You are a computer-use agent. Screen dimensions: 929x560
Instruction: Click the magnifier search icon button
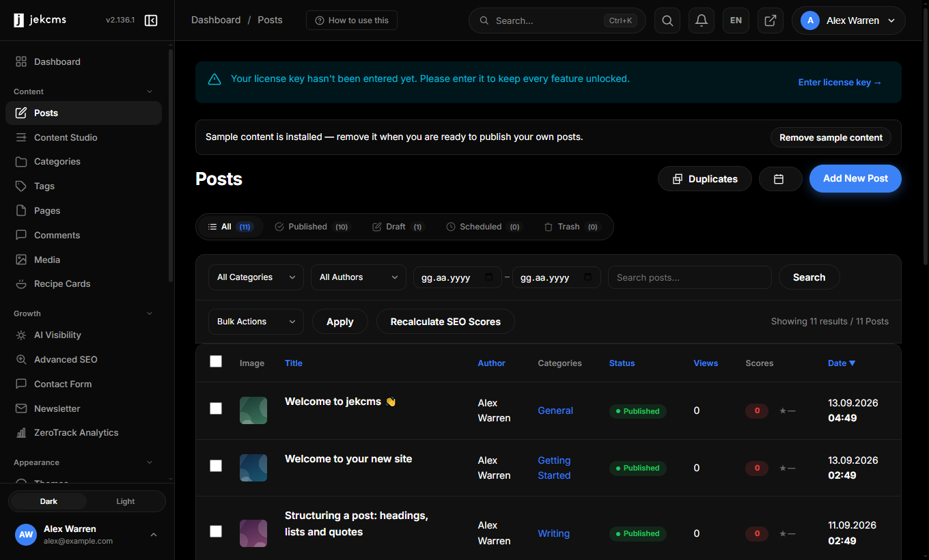[667, 20]
